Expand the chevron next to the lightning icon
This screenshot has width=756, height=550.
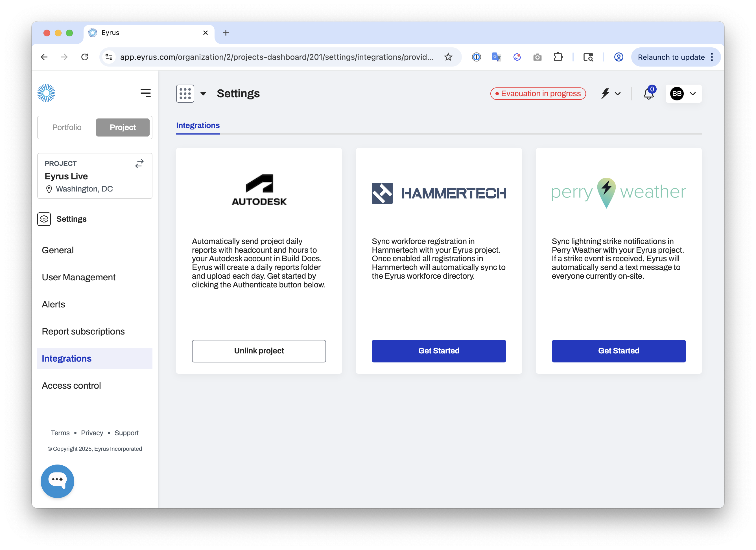[x=618, y=94]
